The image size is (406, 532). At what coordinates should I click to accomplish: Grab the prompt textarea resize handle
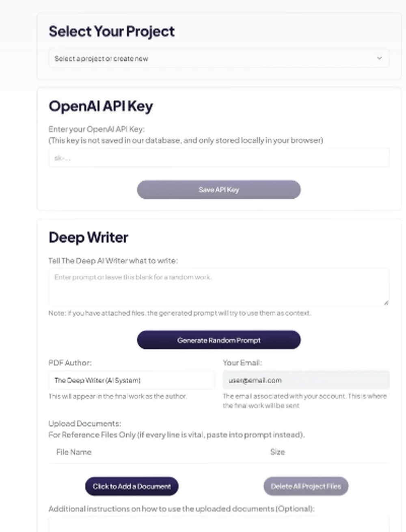(386, 302)
